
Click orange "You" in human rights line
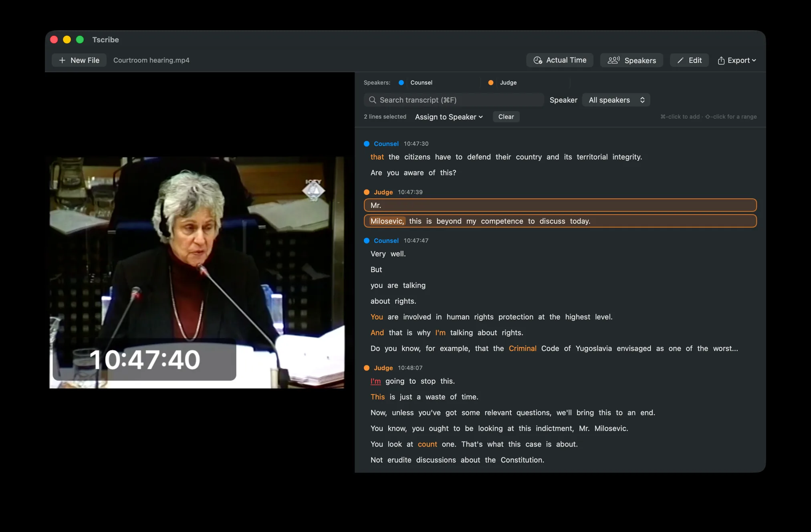click(377, 317)
